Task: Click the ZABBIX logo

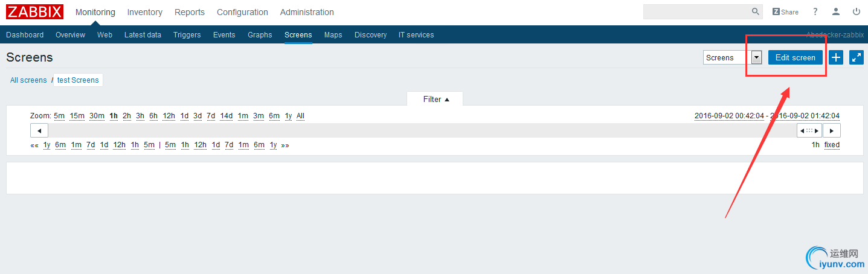Action: click(x=35, y=12)
